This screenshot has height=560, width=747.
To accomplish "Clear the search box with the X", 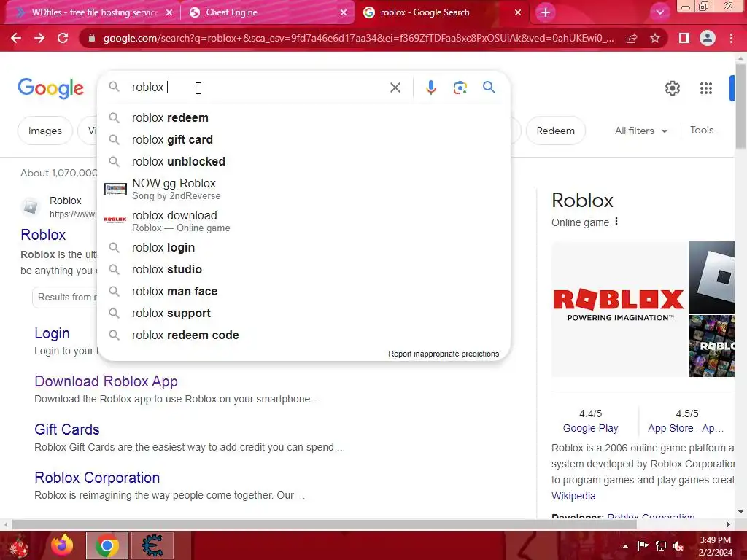I will [395, 87].
